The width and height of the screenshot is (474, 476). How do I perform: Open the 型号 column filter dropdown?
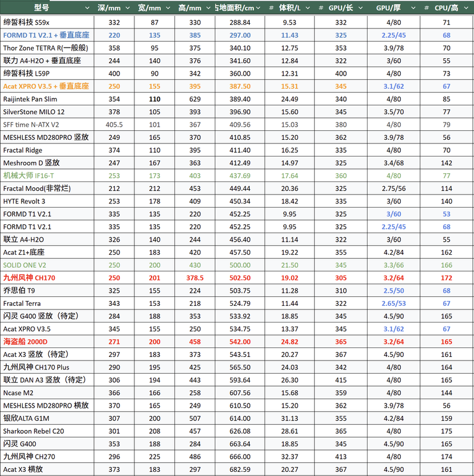coord(87,8)
